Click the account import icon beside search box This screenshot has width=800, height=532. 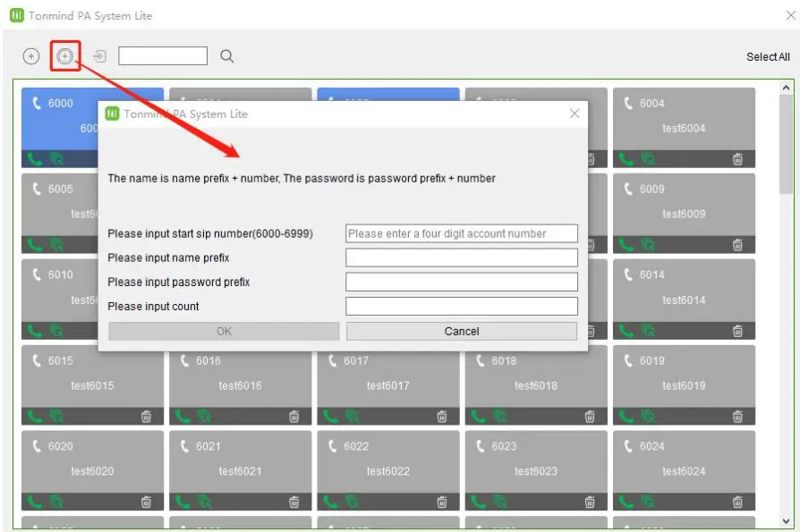pos(98,55)
